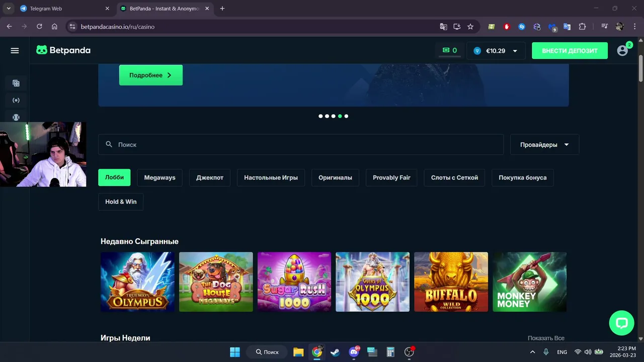The height and width of the screenshot is (362, 644).
Task: Open the Chrome tab search dropdown arrow
Action: (x=9, y=9)
